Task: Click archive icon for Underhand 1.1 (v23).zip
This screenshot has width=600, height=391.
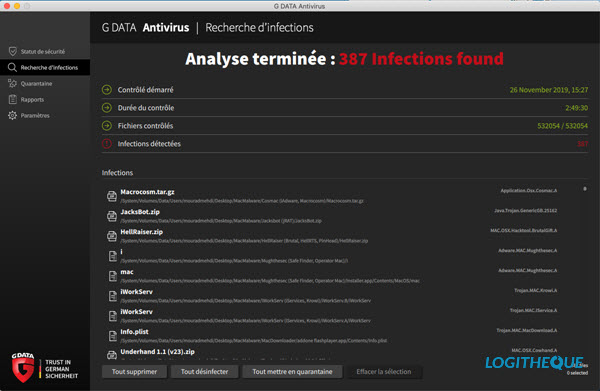Action: (x=112, y=355)
